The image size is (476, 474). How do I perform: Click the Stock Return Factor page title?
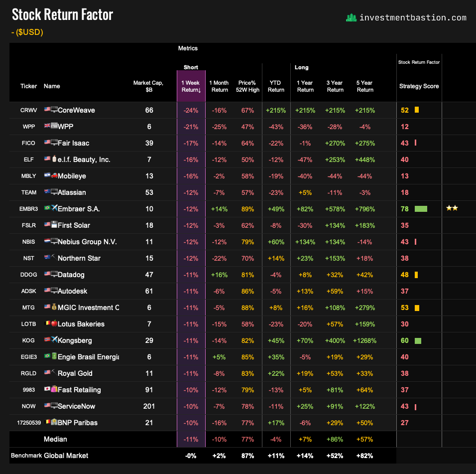(x=63, y=14)
